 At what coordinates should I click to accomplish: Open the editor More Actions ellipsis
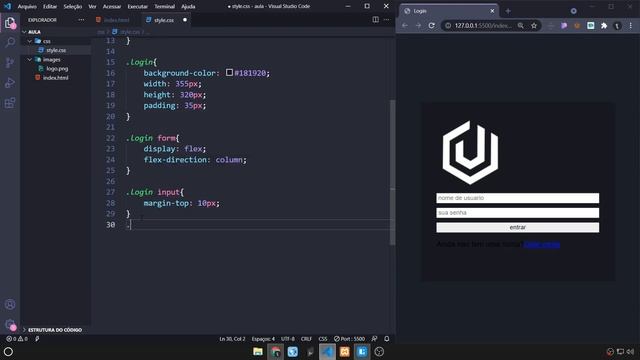[x=387, y=20]
